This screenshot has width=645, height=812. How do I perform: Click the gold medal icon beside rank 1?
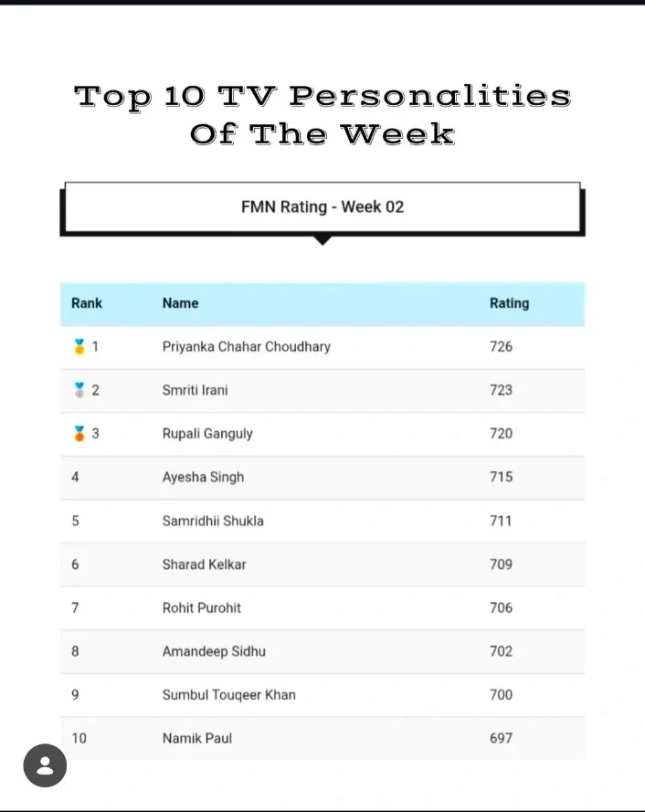[x=79, y=346]
